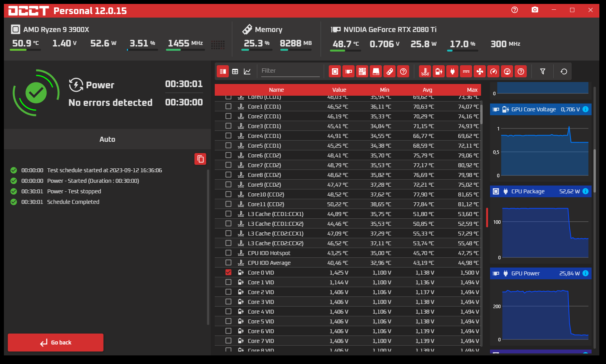This screenshot has width=606, height=364.
Task: Tick the CPU IOD Average checkbox
Action: tap(228, 262)
